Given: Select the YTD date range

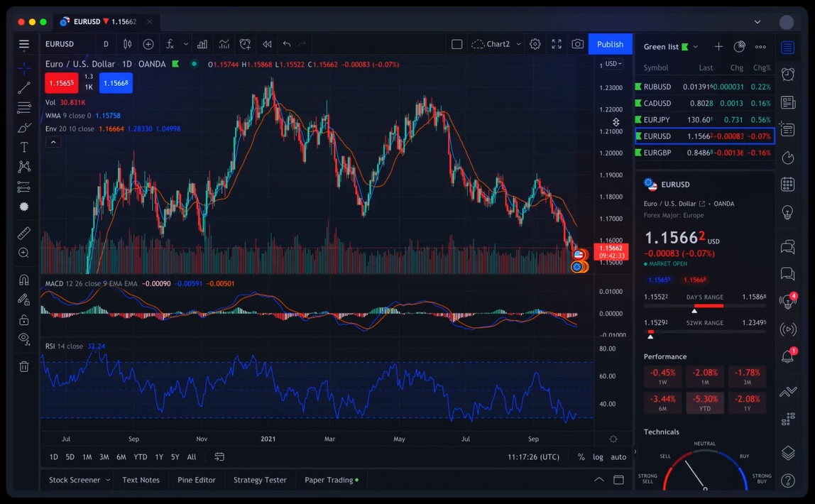Looking at the screenshot, I should tap(141, 457).
